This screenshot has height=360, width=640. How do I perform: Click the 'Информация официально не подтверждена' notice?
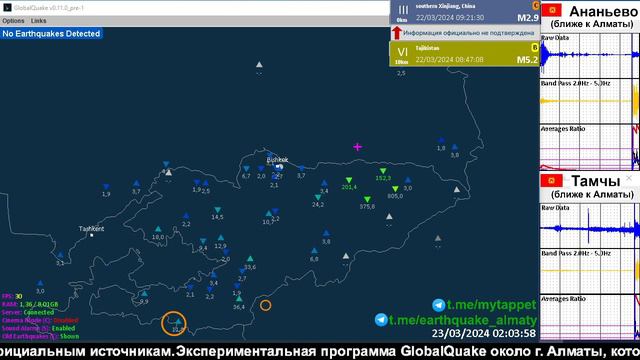pyautogui.click(x=469, y=33)
